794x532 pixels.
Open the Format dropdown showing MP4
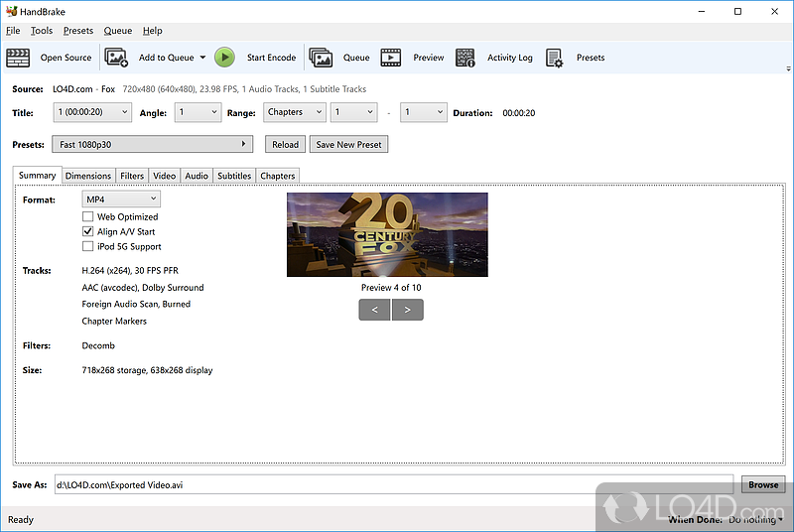coord(121,199)
